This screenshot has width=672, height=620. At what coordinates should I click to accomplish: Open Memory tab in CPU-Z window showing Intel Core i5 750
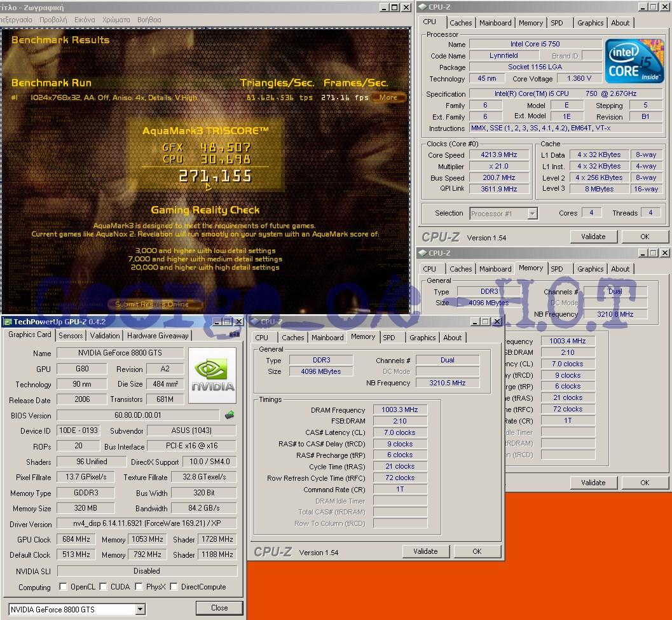point(531,23)
